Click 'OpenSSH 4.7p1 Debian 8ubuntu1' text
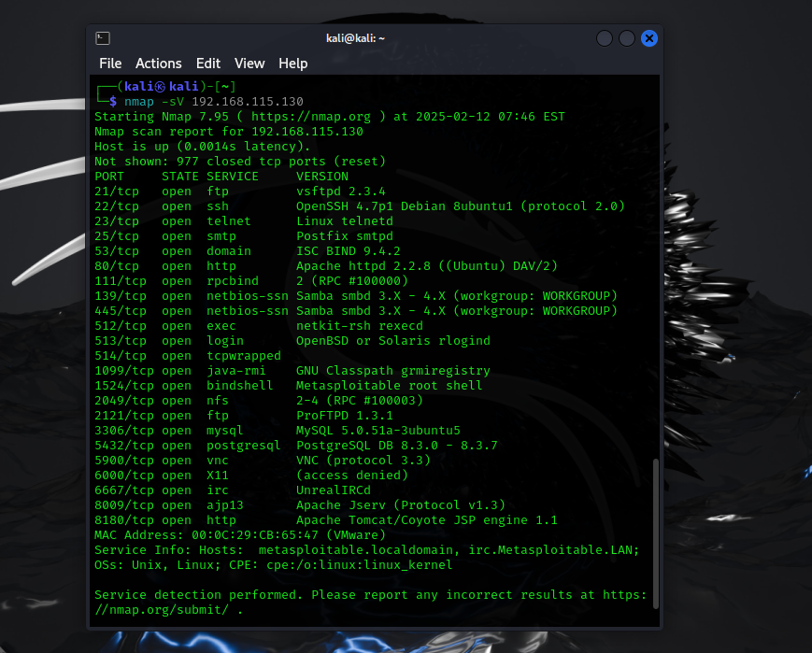 pos(405,206)
